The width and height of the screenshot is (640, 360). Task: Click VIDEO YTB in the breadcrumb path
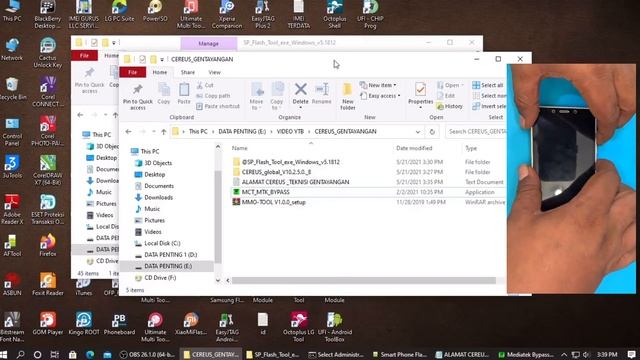pyautogui.click(x=290, y=131)
